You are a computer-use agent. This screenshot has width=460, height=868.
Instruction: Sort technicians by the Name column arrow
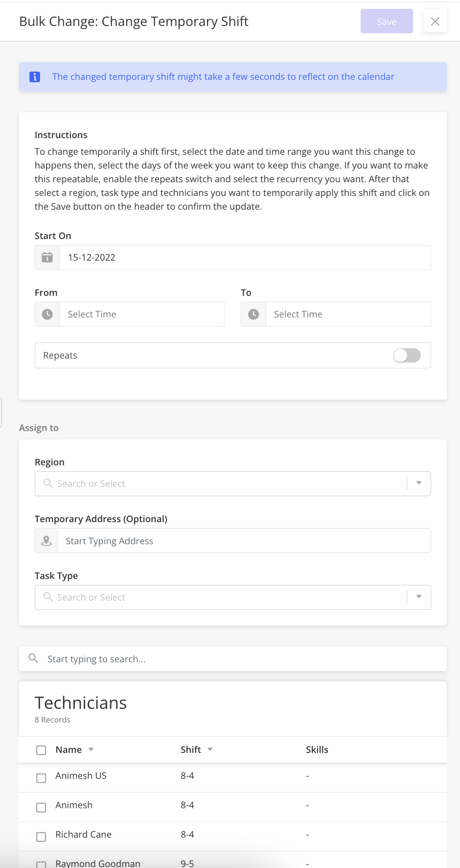coord(91,749)
